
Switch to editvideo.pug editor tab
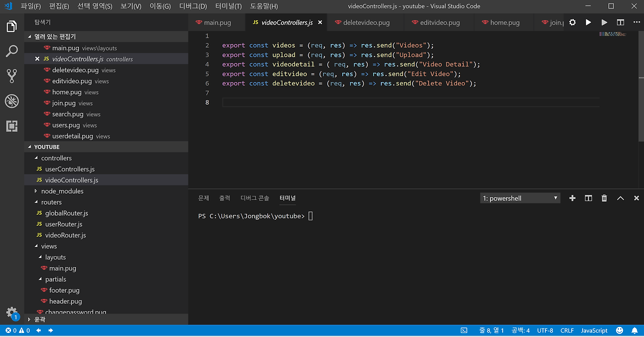pyautogui.click(x=439, y=23)
